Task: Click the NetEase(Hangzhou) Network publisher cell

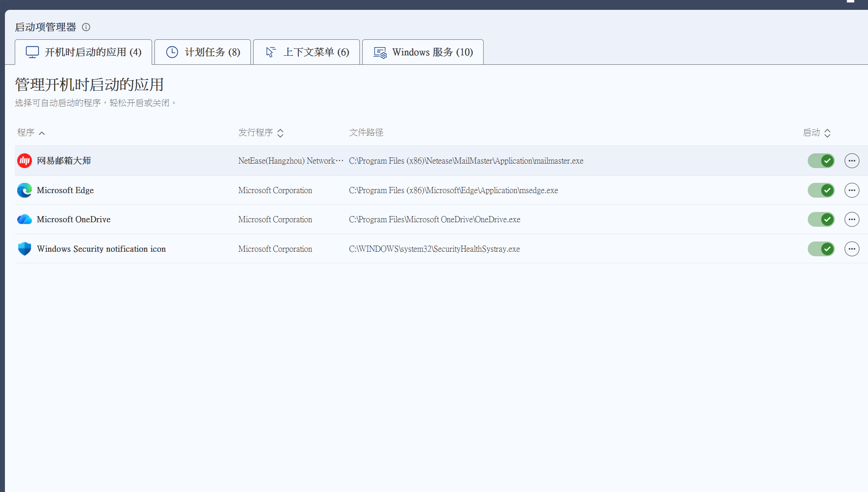Action: [x=291, y=161]
